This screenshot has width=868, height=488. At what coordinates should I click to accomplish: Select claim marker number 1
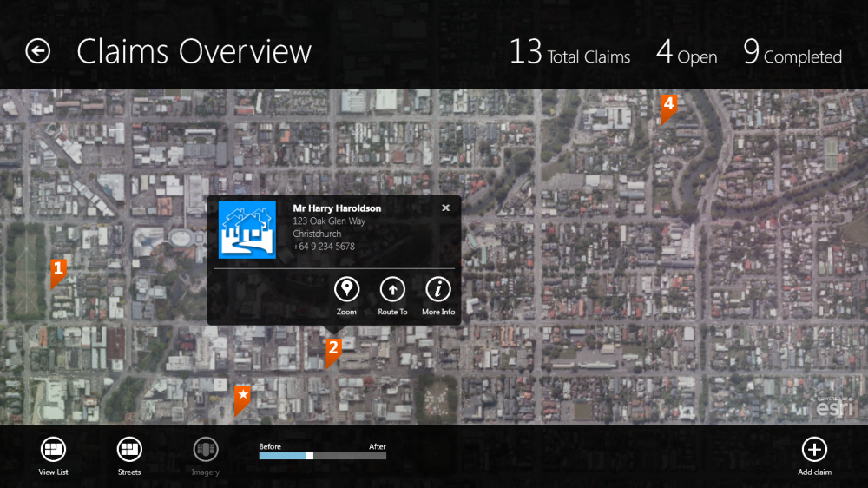click(58, 272)
